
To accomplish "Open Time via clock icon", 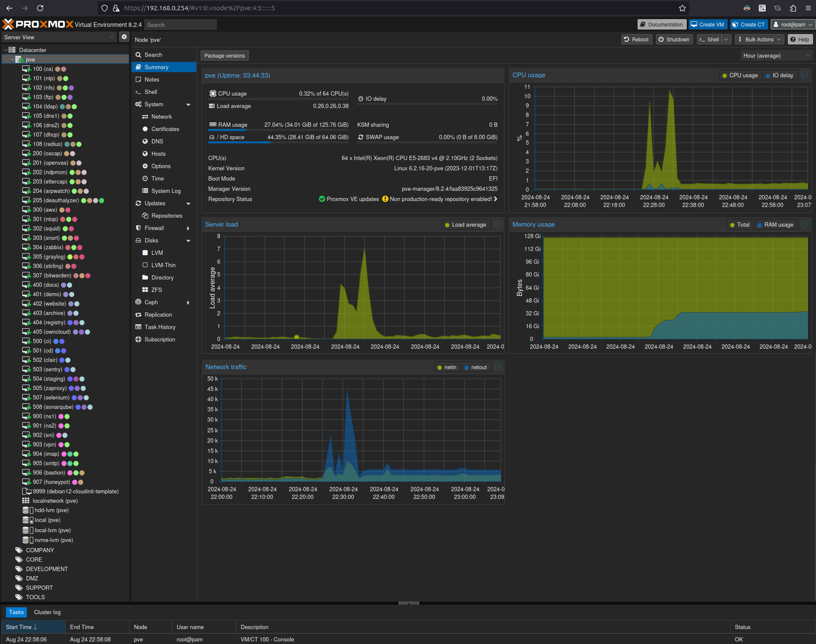I will point(145,178).
